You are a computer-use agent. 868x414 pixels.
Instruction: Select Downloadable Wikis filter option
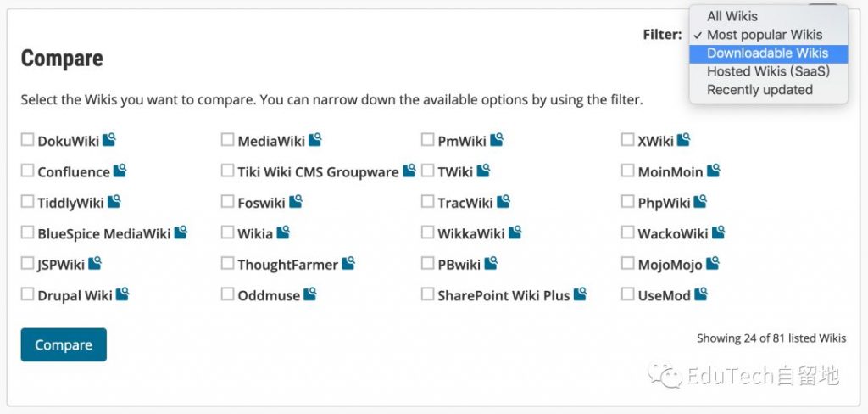click(x=768, y=53)
